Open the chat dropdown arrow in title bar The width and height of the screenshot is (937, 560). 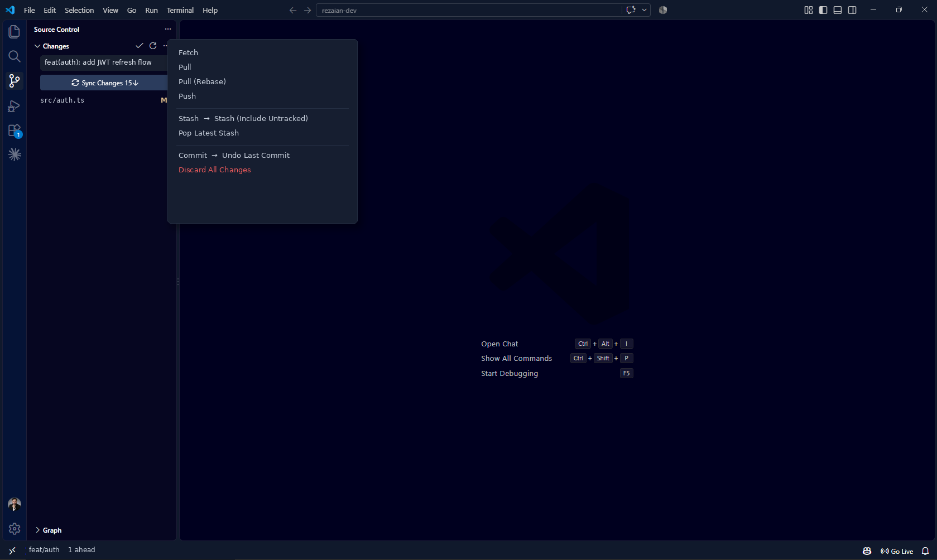click(644, 10)
